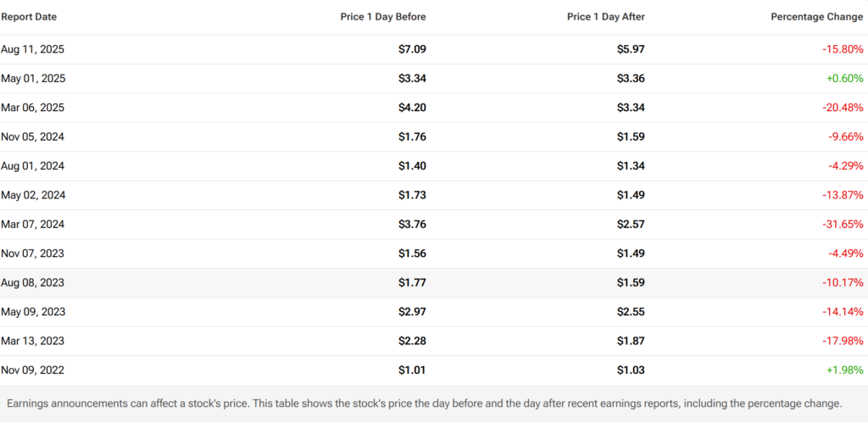
Task: Click the Mar 13, 2023 date cell
Action: coord(32,341)
